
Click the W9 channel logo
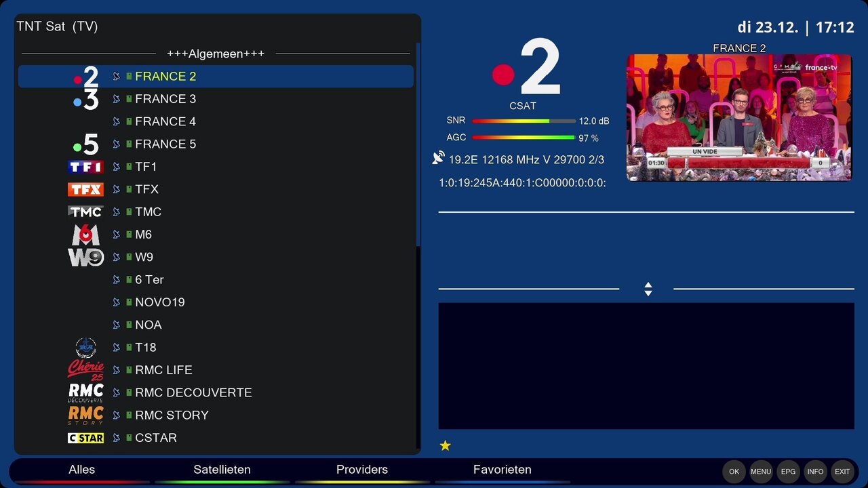click(x=86, y=257)
